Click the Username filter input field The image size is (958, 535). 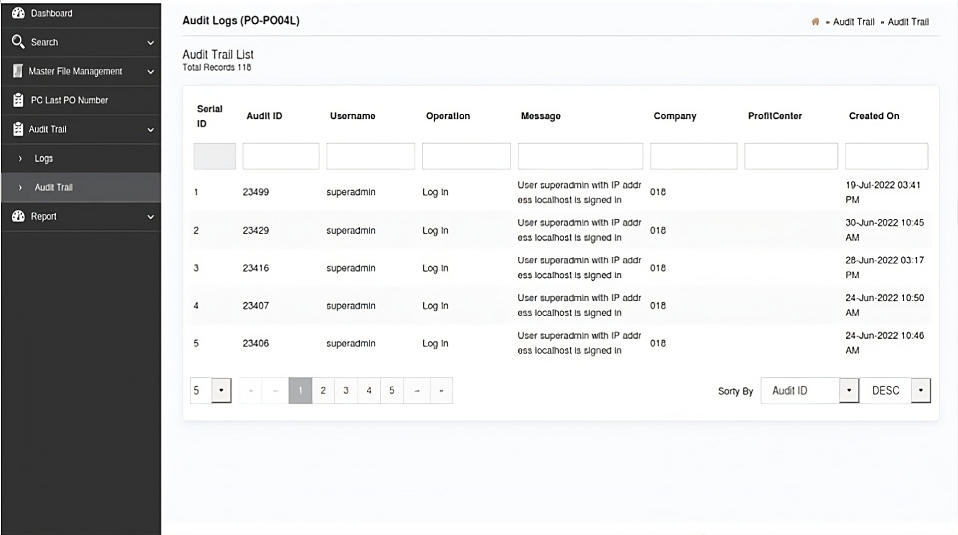pos(370,156)
